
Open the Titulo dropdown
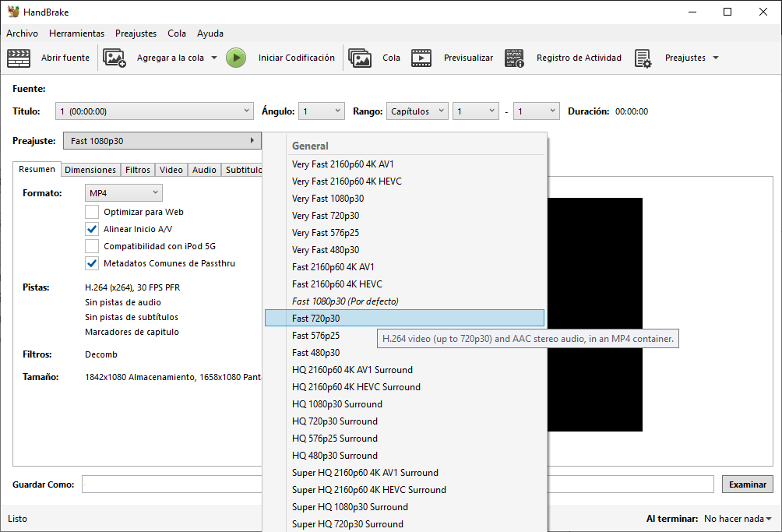[x=154, y=111]
